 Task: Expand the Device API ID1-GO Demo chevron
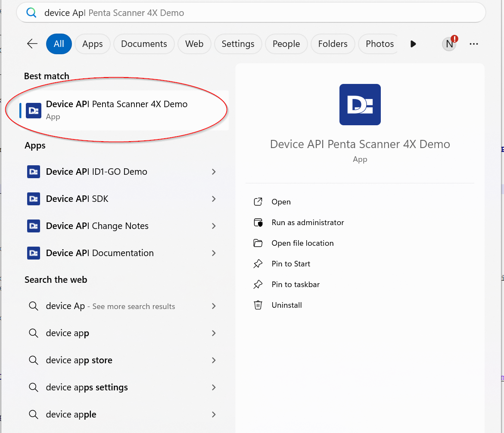pyautogui.click(x=214, y=172)
